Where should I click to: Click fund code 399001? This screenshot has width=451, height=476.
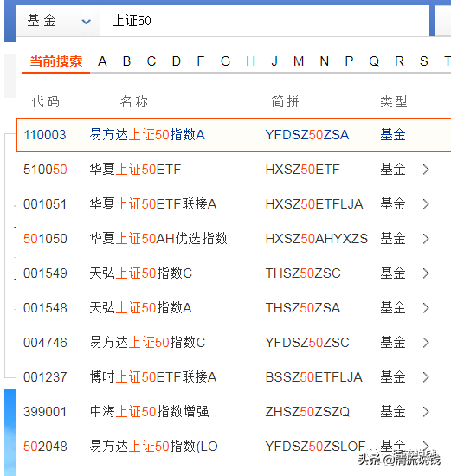45,412
